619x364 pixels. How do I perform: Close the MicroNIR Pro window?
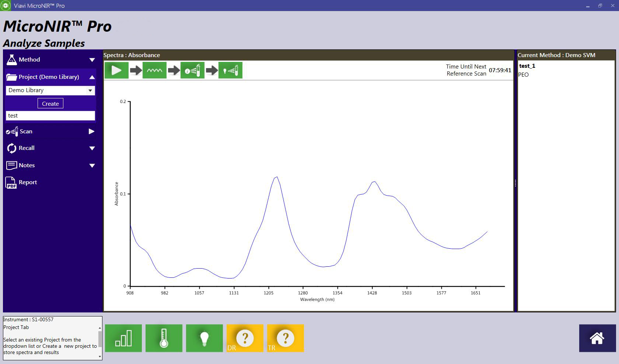coord(613,6)
